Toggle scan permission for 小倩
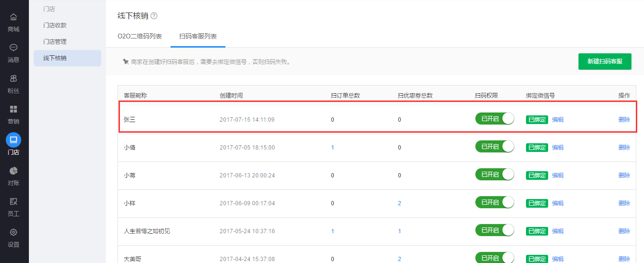The height and width of the screenshot is (263, 644). click(495, 147)
